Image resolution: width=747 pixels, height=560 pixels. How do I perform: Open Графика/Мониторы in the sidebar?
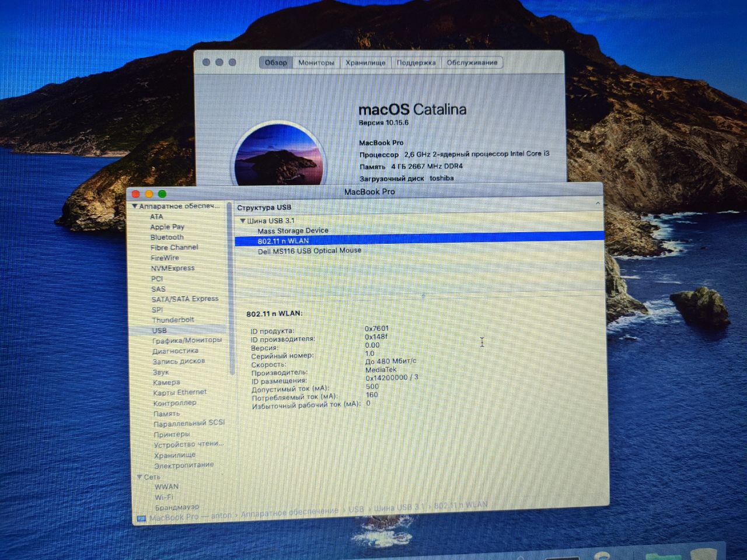tap(187, 340)
